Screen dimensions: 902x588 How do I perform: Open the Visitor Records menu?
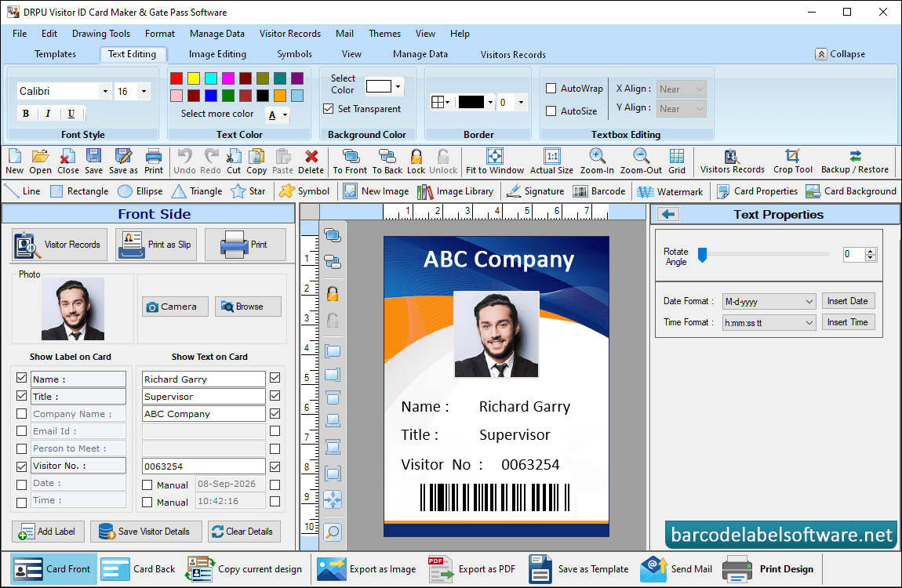click(290, 34)
